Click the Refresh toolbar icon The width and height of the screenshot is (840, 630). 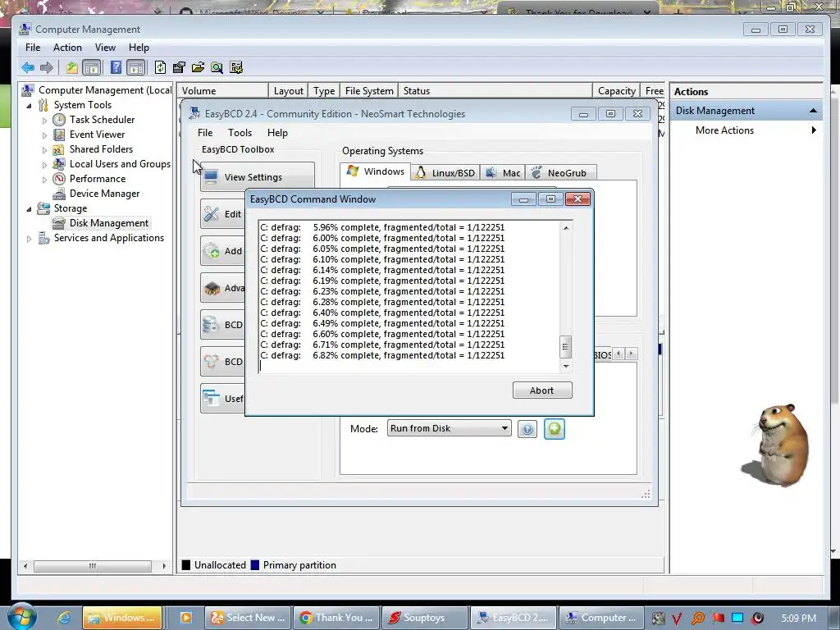coord(160,67)
